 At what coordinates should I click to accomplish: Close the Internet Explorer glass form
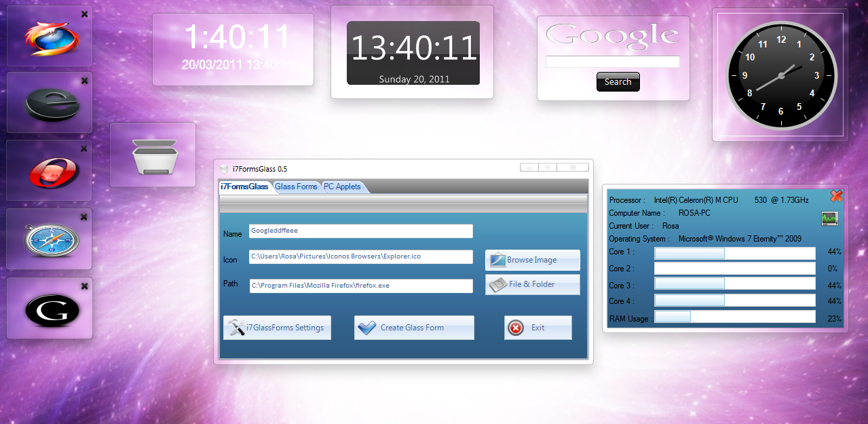pos(84,81)
